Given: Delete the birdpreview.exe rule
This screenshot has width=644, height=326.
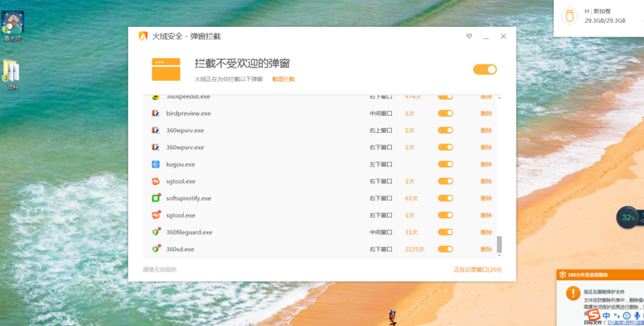Looking at the screenshot, I should tap(486, 113).
